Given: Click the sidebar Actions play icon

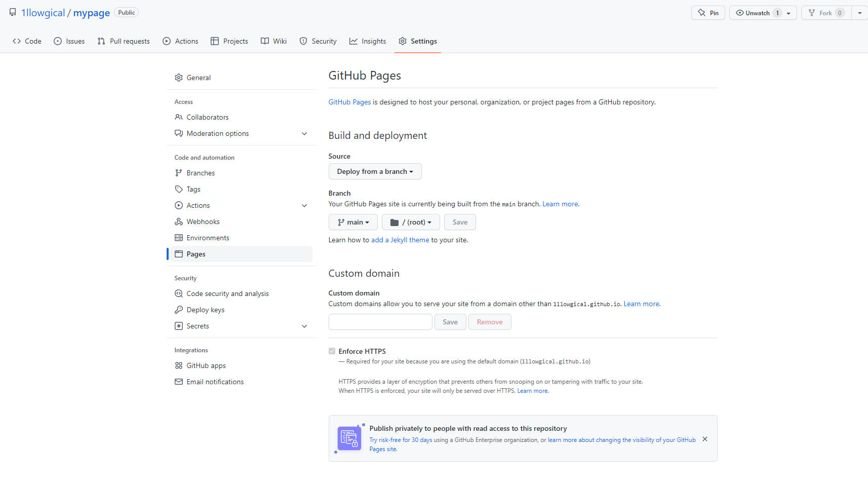Looking at the screenshot, I should point(179,205).
